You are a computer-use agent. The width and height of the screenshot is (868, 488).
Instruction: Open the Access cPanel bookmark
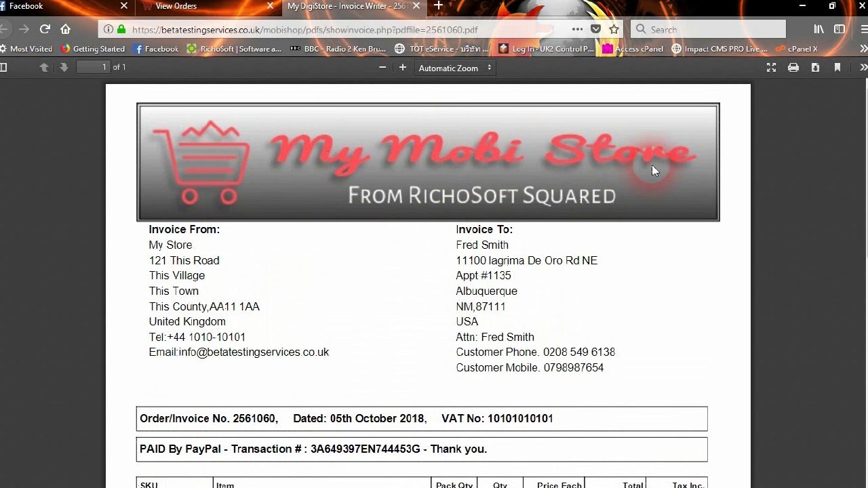point(633,49)
